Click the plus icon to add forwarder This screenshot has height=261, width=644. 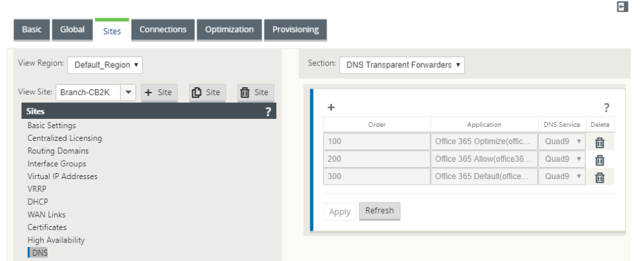(331, 108)
